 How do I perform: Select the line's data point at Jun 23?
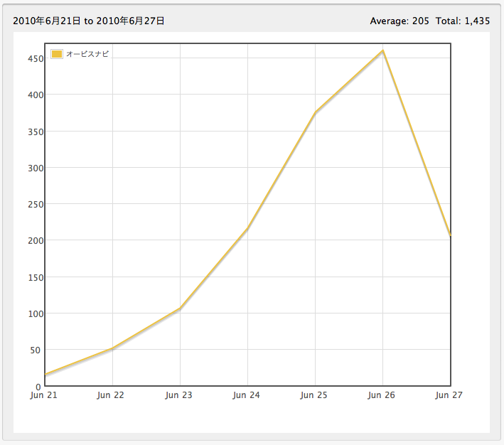(181, 309)
